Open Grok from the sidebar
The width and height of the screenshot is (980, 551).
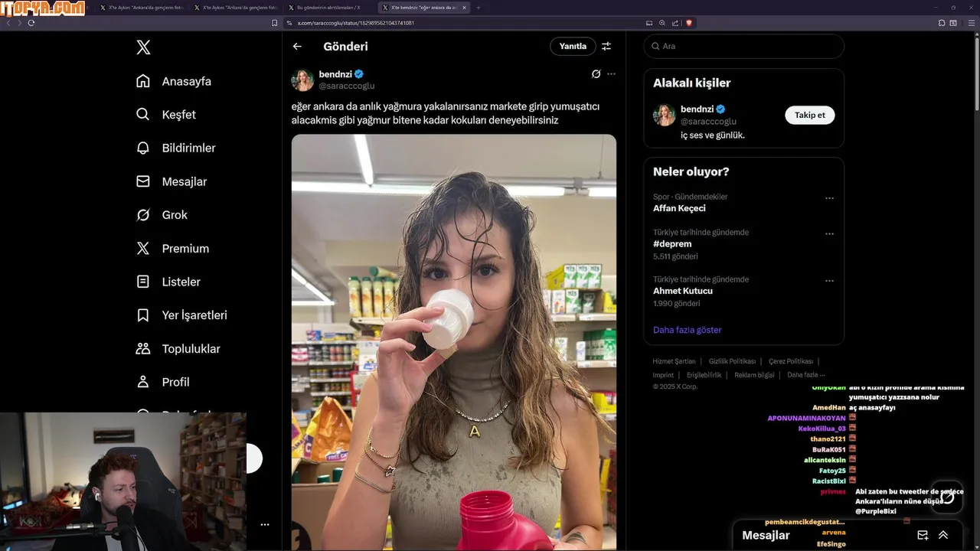(x=162, y=215)
